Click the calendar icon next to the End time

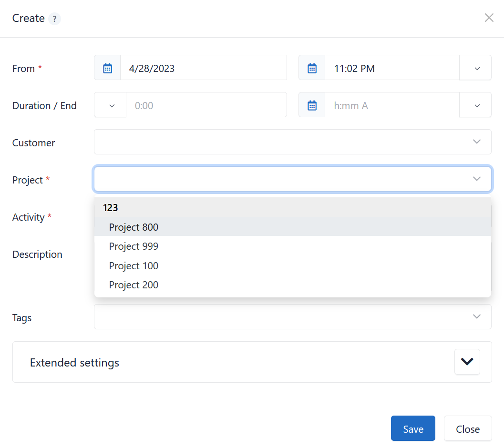click(x=311, y=105)
